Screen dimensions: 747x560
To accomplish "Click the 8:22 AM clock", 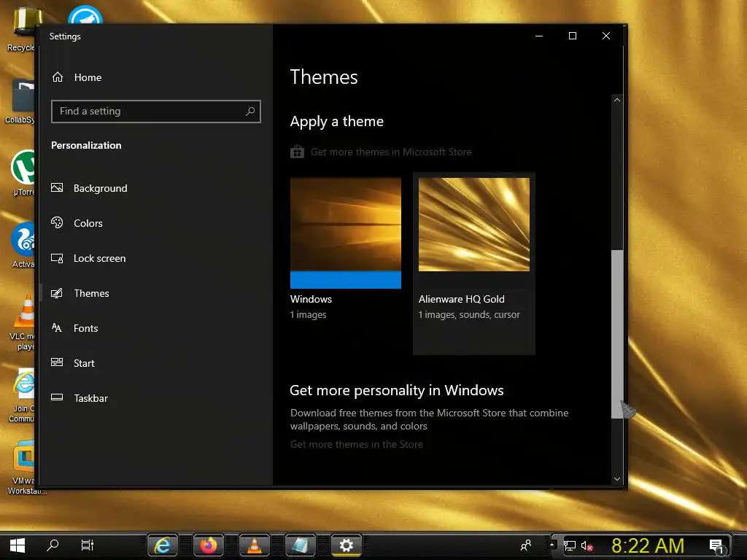I will (x=648, y=545).
